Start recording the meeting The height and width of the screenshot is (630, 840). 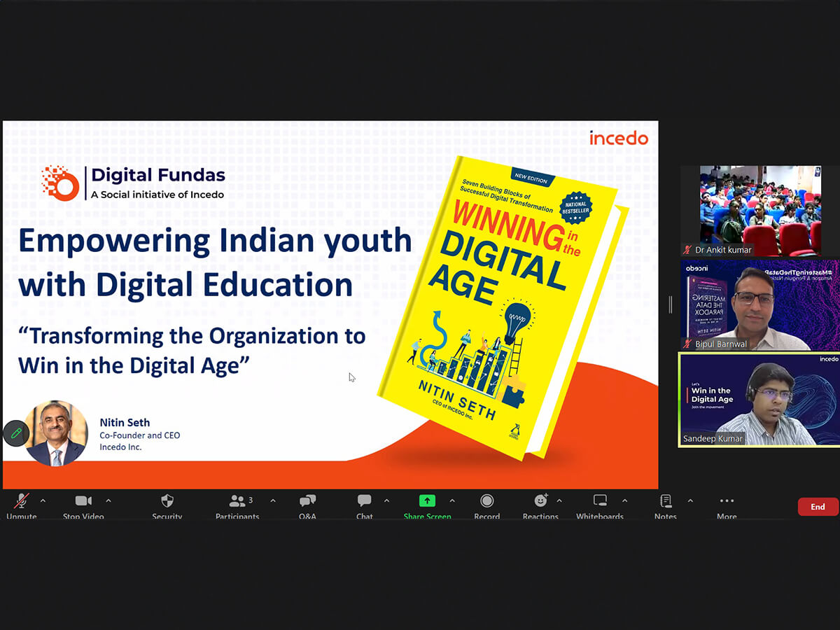coord(486,501)
